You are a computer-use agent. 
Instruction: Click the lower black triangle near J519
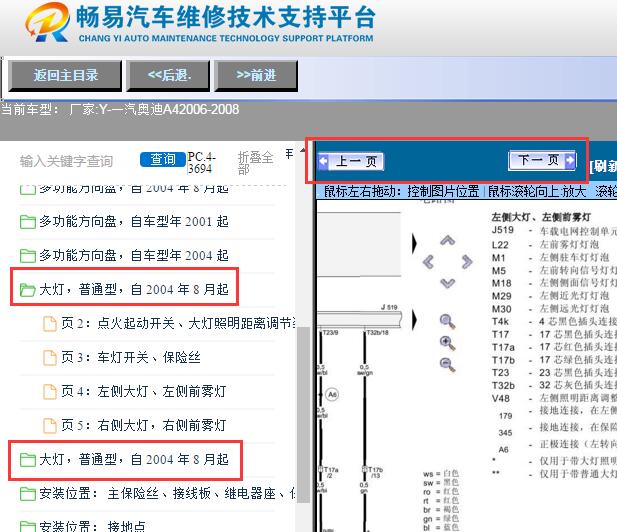(414, 320)
